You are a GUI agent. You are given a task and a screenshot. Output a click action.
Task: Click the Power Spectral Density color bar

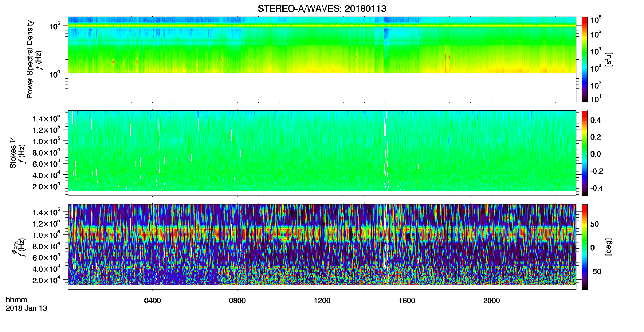pos(585,59)
